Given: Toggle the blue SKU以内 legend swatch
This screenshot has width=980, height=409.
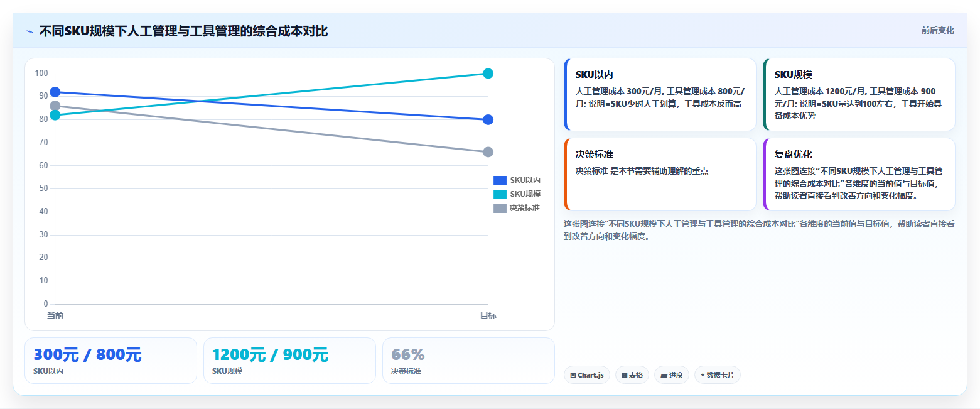Looking at the screenshot, I should pos(500,180).
